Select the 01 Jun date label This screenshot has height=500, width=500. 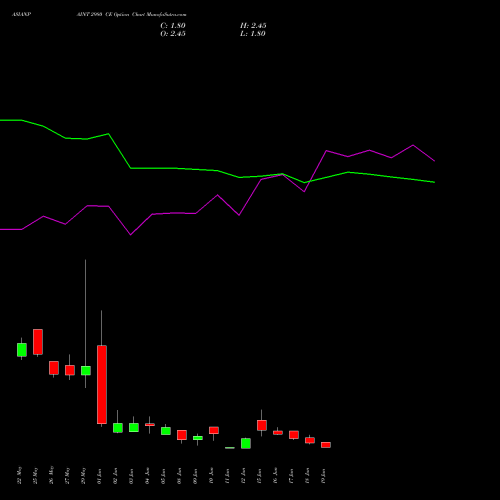point(99,476)
